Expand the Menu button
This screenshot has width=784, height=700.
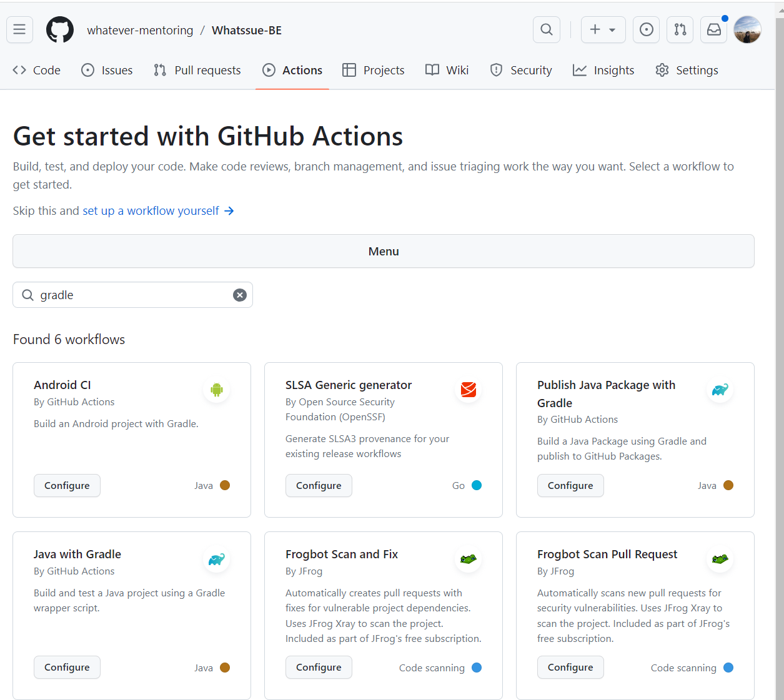384,251
